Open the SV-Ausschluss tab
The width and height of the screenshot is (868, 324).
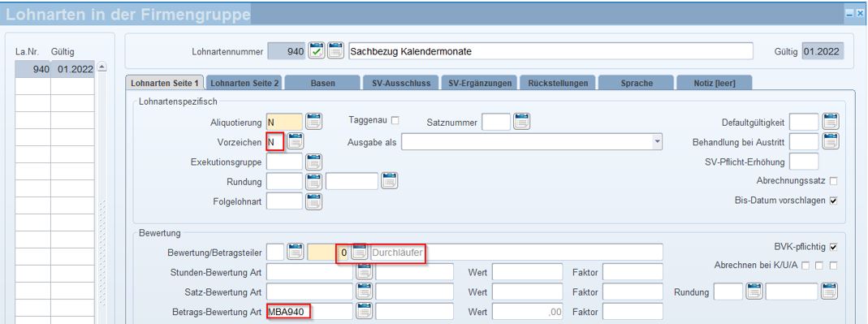tap(400, 83)
